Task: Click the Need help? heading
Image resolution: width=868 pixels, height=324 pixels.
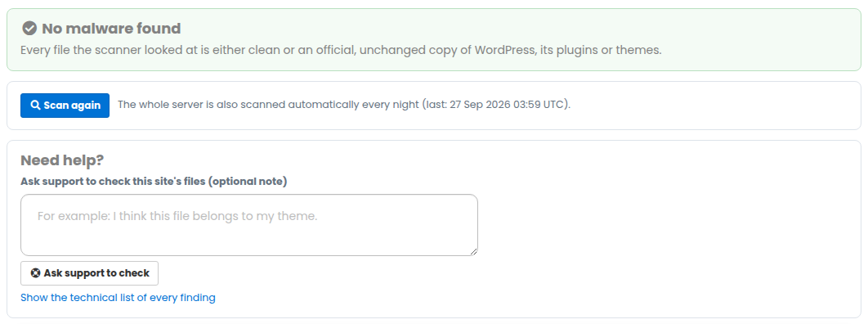Action: coord(62,160)
